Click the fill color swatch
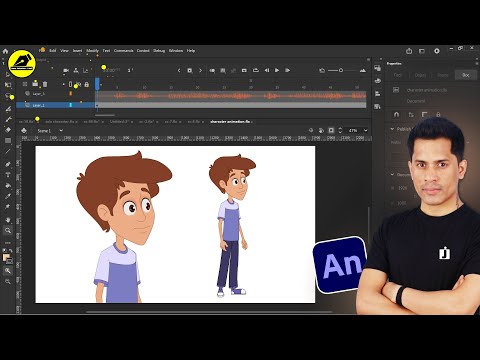 (6, 258)
